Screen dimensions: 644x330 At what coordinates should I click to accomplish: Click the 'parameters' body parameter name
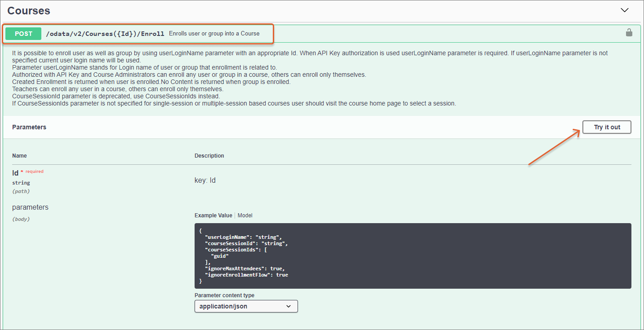pos(30,207)
